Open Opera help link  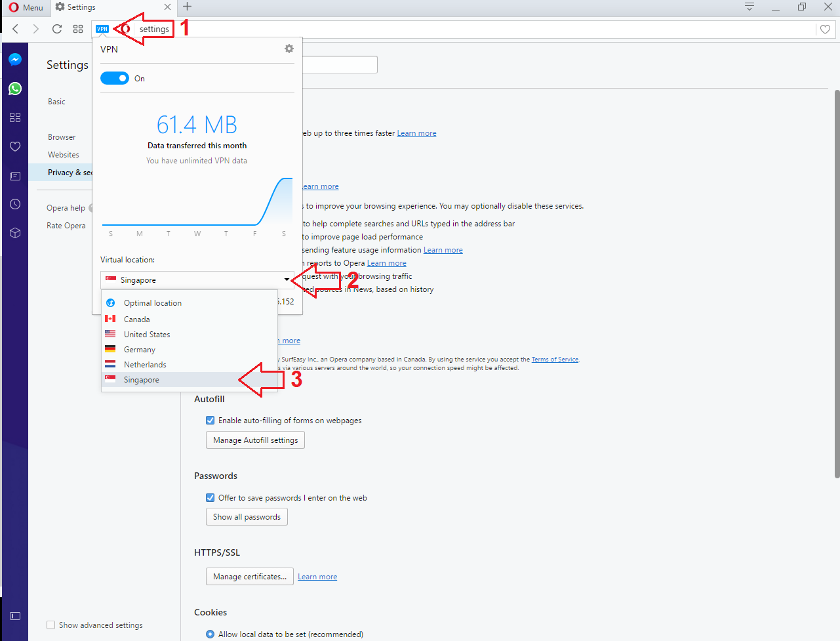click(x=66, y=208)
